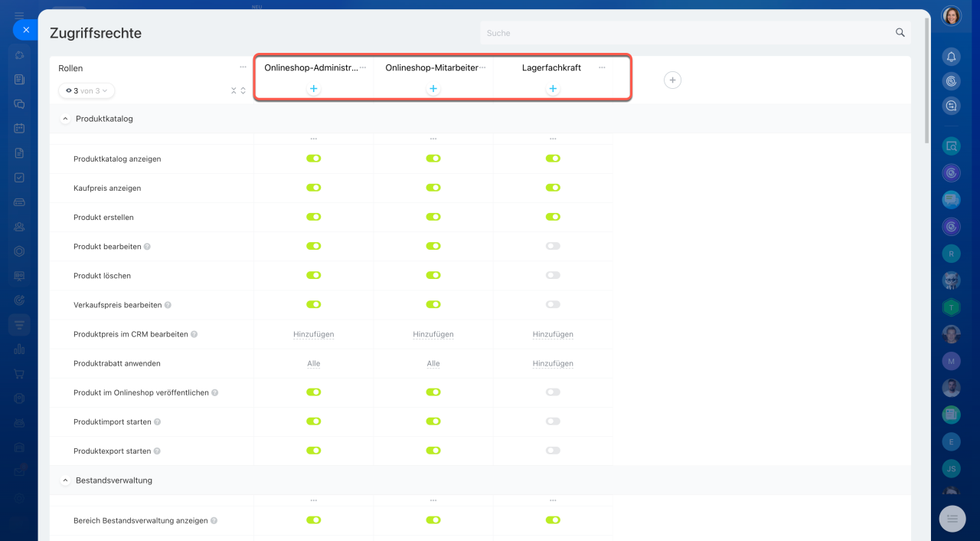Click the search magnifier icon
The height and width of the screenshot is (541, 980).
[900, 33]
